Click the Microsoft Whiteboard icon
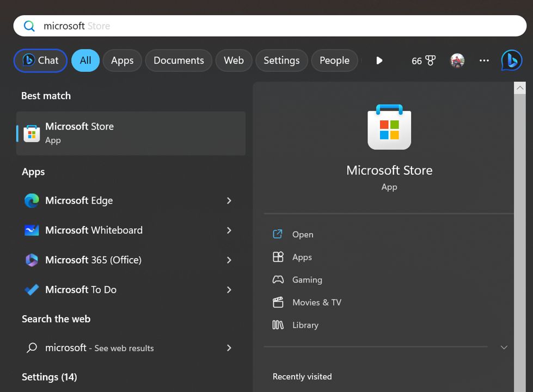Screen dimensions: 533x392 (x=32, y=230)
